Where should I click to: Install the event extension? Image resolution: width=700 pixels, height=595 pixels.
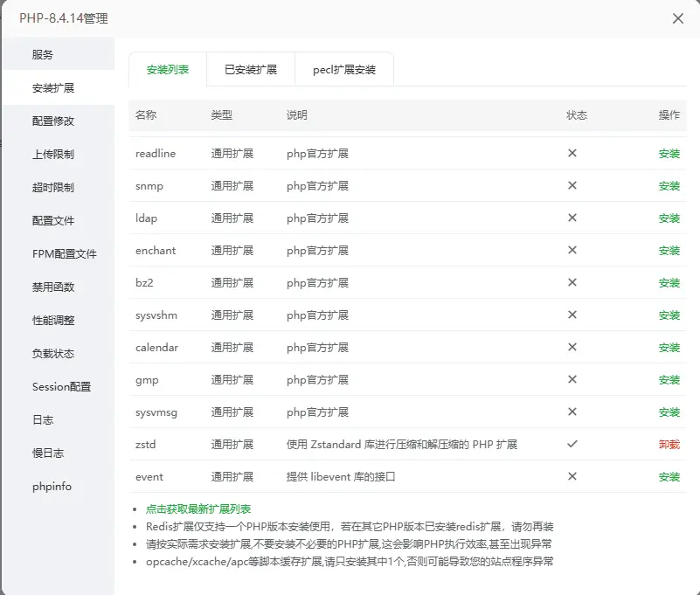pyautogui.click(x=669, y=477)
